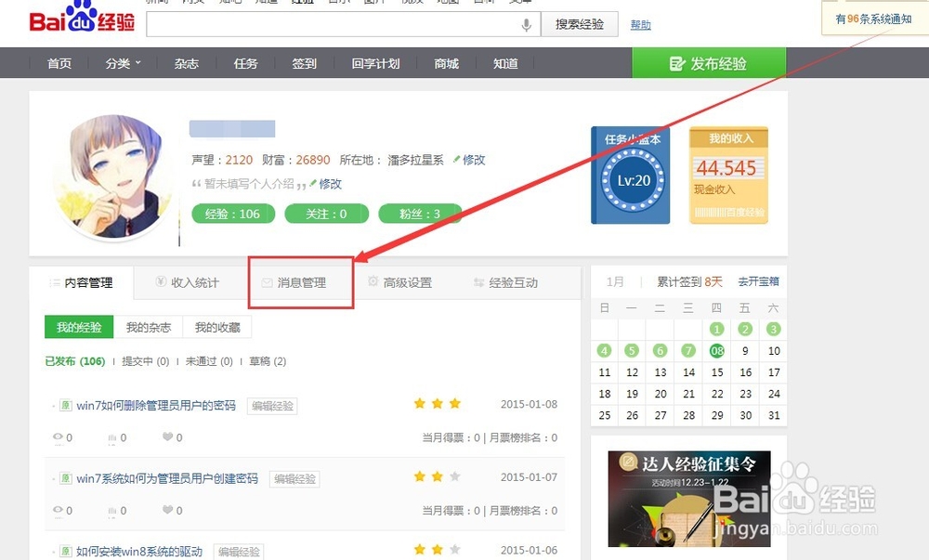Click the 原 badge beside 如何安装win8系统的驱动
The height and width of the screenshot is (560, 929).
(66, 551)
